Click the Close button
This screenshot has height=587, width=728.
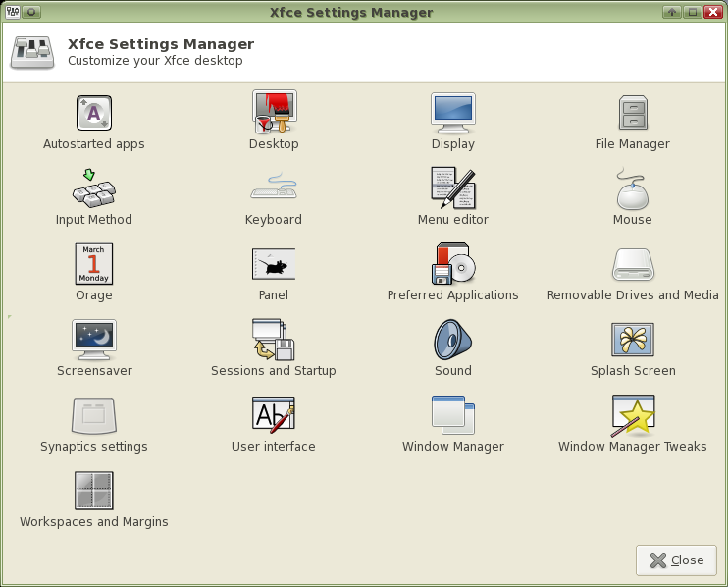tap(676, 560)
